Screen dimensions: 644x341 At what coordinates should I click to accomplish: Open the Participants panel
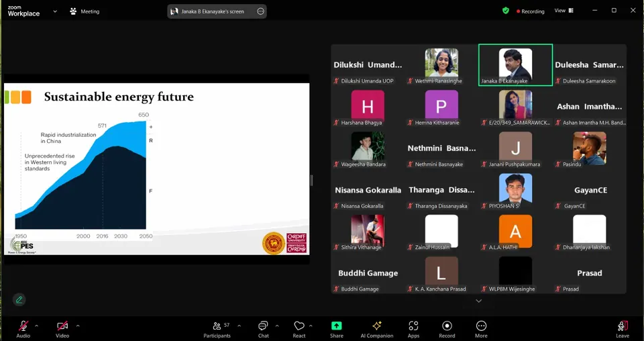tap(217, 329)
